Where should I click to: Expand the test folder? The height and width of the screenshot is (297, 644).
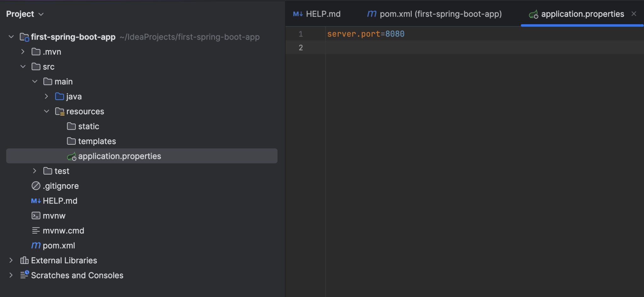point(35,171)
